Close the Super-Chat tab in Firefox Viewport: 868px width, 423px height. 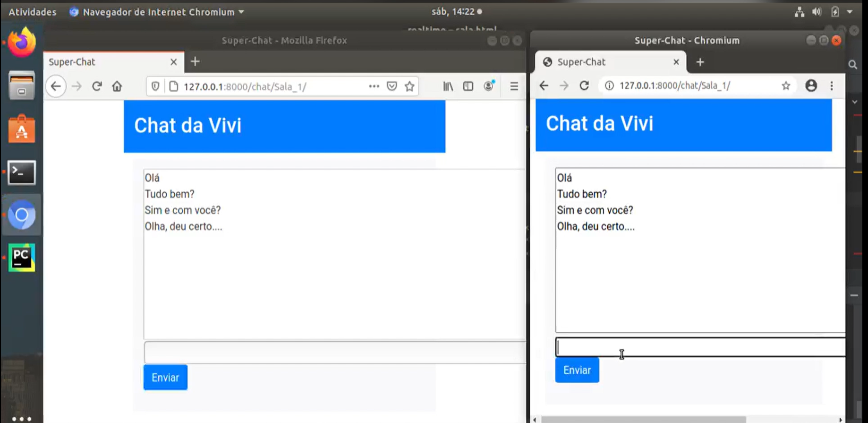click(x=173, y=62)
